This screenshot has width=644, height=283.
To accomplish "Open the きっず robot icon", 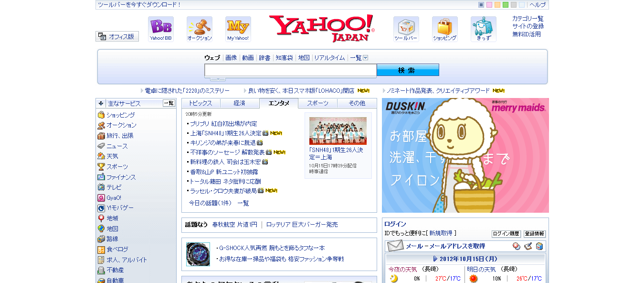I will (x=484, y=29).
